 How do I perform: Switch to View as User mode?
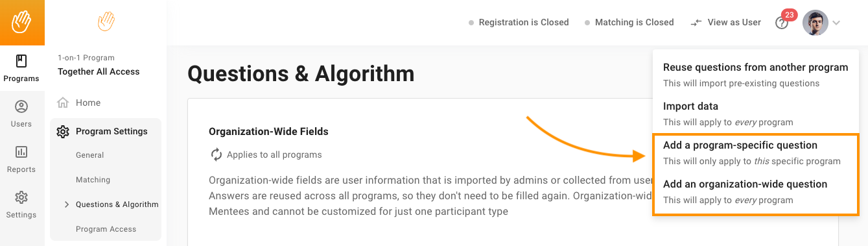click(x=725, y=22)
